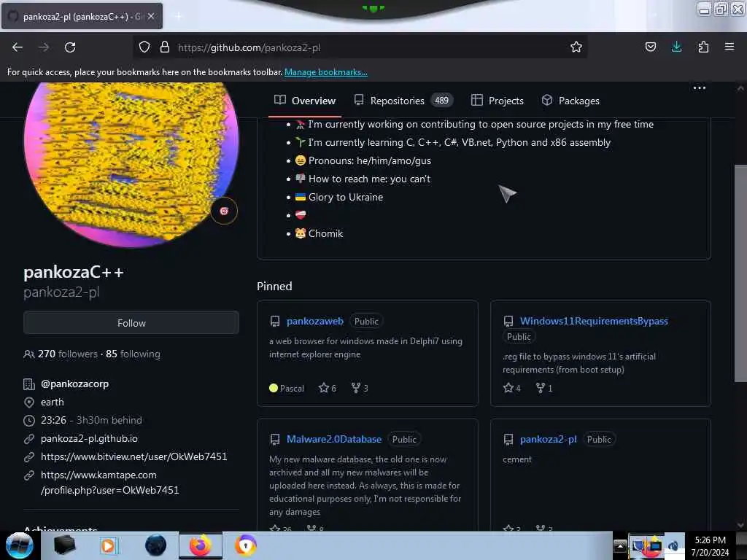Click the status emoji badge on avatar
Viewport: 747px width, 560px height.
(x=224, y=211)
